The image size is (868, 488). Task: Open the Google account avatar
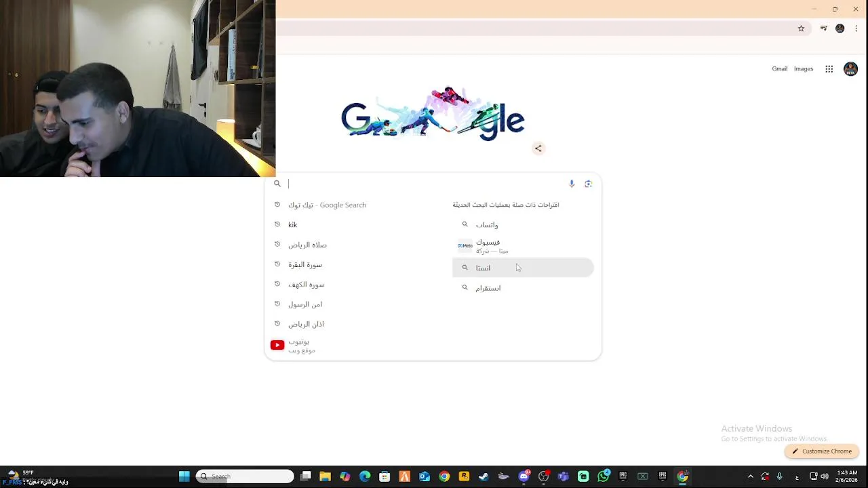click(850, 69)
